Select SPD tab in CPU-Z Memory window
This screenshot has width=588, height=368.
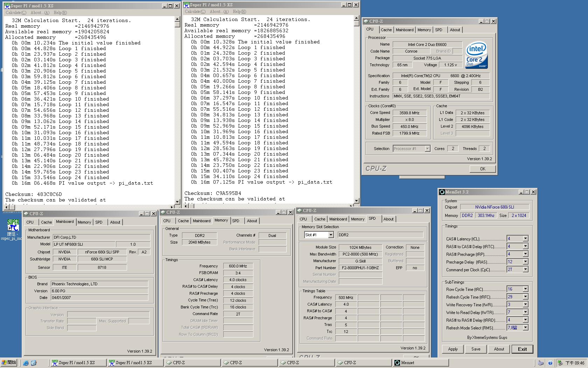(x=236, y=221)
